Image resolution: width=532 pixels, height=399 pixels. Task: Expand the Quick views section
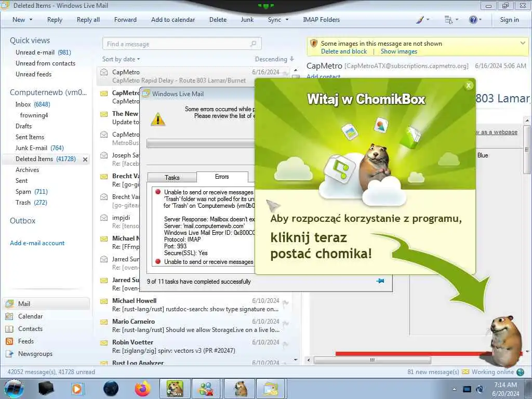pyautogui.click(x=30, y=41)
